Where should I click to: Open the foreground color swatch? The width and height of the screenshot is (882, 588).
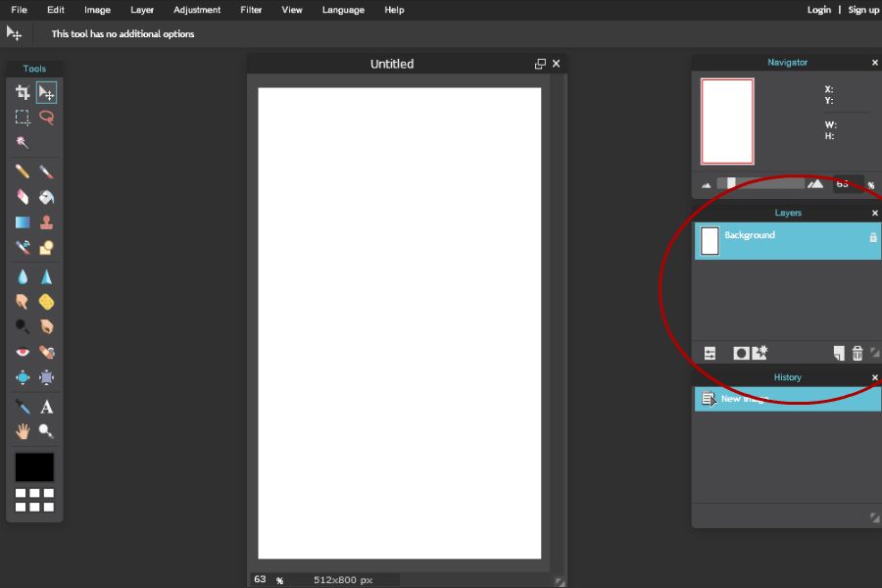pos(34,467)
